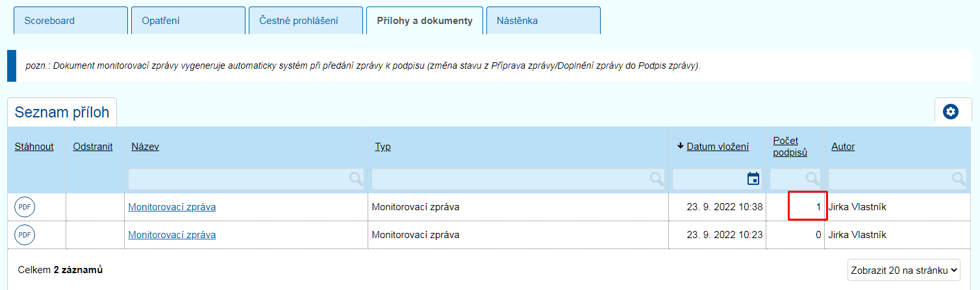The image size is (980, 290).
Task: Click search icon in Název filter field
Action: pos(356,179)
